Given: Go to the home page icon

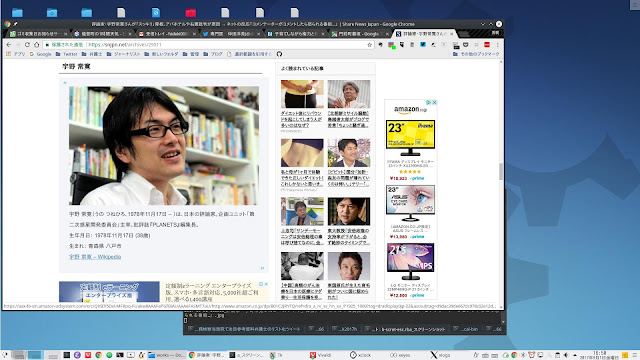Looking at the screenshot, I should tap(36, 44).
